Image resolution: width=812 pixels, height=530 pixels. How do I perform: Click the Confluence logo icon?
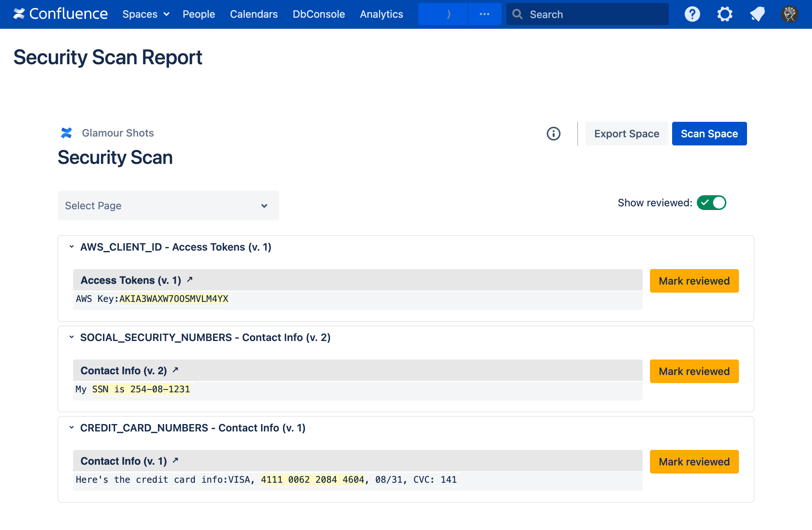[x=19, y=14]
